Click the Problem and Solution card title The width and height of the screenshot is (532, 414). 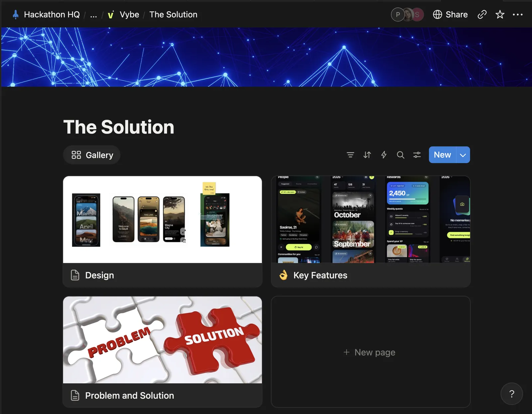[x=129, y=395]
